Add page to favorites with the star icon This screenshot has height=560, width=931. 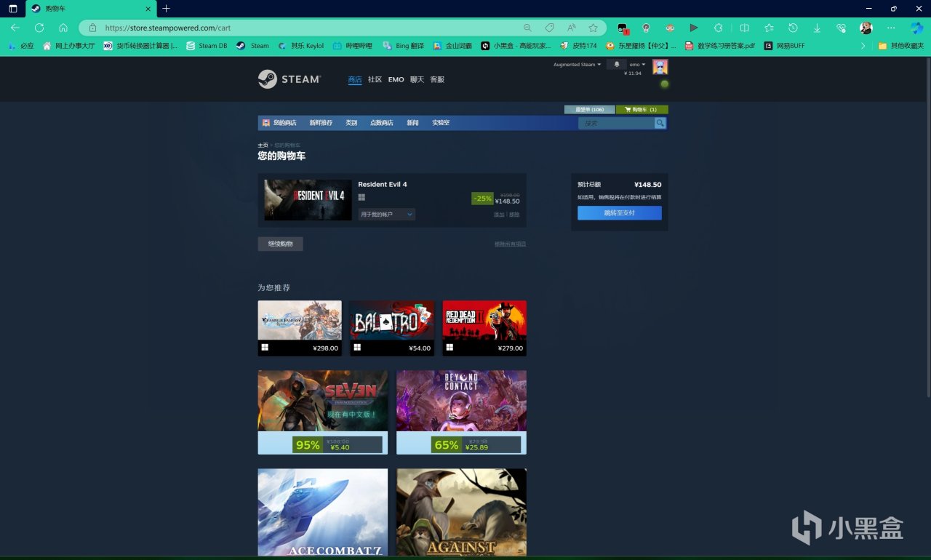pos(593,28)
